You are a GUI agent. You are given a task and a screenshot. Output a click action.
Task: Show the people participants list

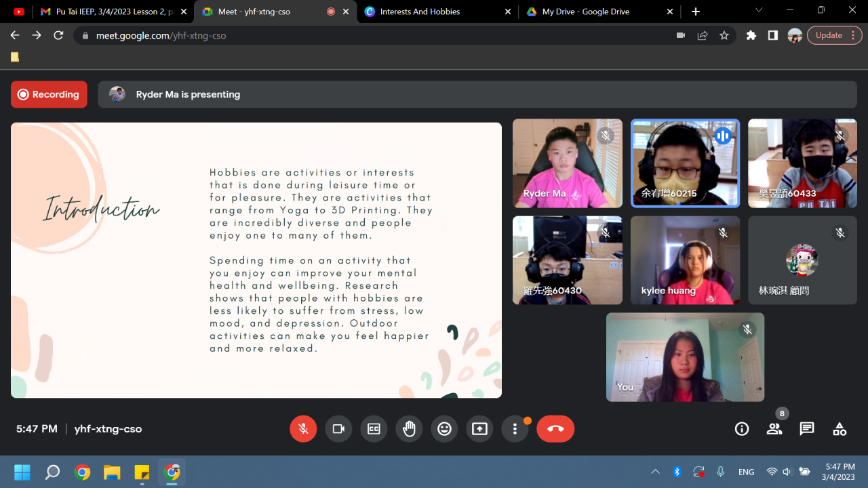pyautogui.click(x=774, y=429)
